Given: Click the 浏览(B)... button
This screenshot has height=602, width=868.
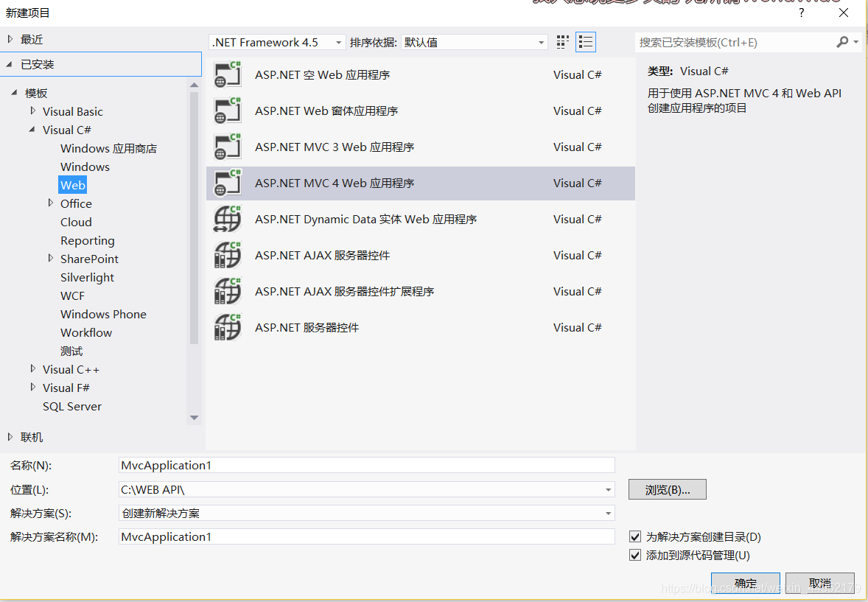Looking at the screenshot, I should tap(667, 489).
